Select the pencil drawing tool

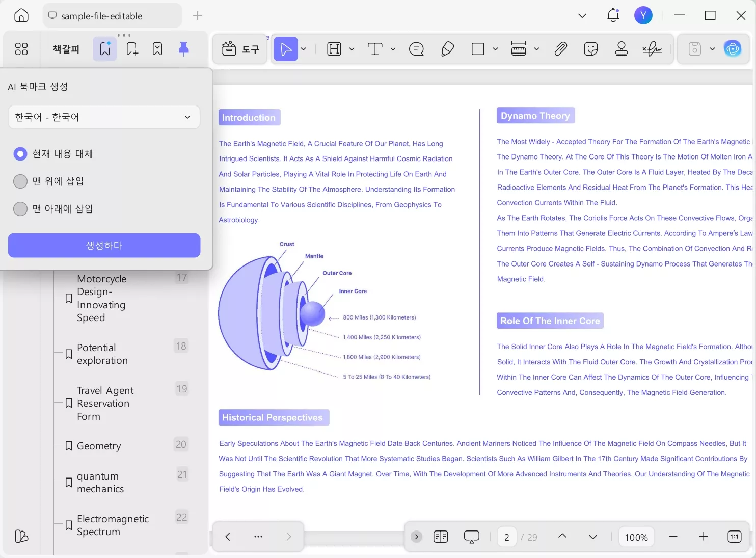[447, 49]
